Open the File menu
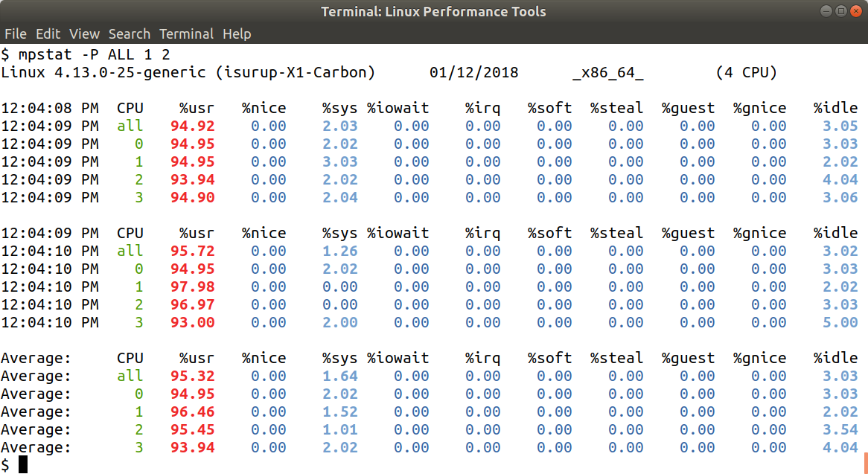Viewport: 868px width, 474px height. (16, 33)
